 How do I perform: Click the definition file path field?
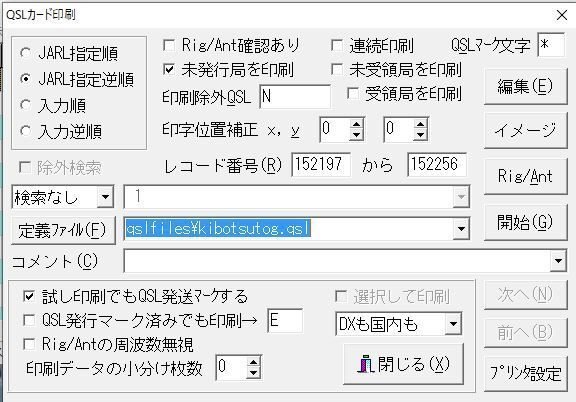[x=288, y=229]
